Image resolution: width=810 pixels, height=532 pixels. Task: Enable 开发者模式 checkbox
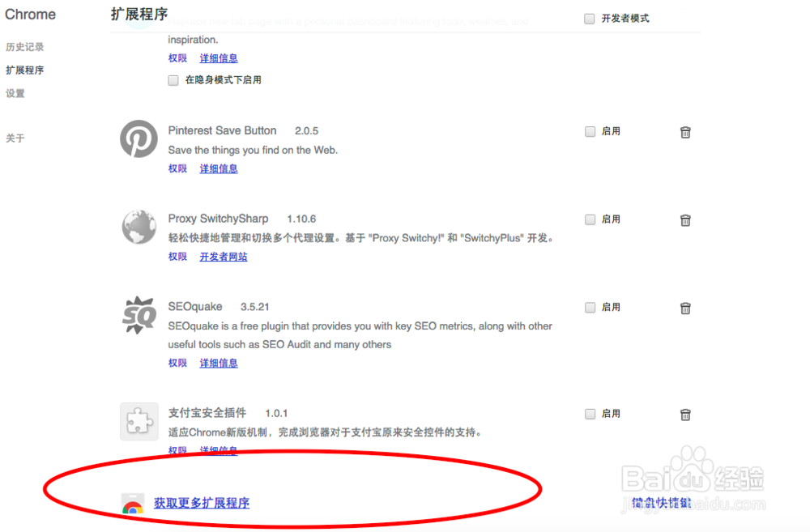[589, 19]
